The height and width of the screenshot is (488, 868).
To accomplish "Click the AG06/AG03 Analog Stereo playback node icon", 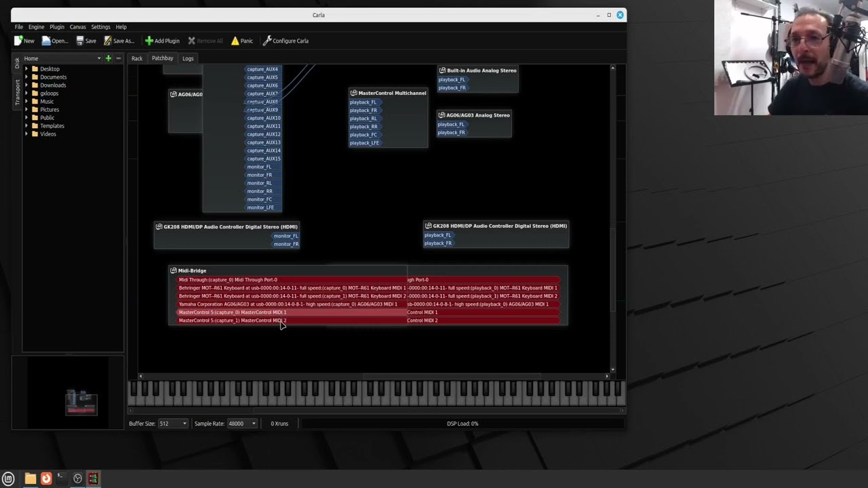I will (x=441, y=115).
